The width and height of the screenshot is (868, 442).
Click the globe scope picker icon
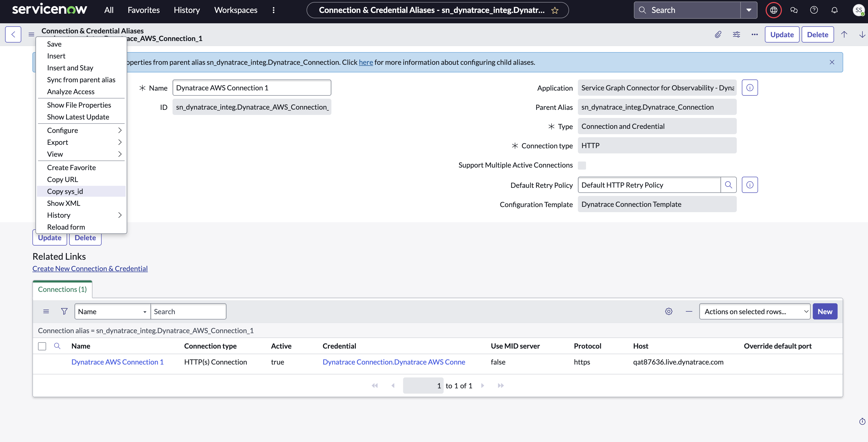coord(773,10)
